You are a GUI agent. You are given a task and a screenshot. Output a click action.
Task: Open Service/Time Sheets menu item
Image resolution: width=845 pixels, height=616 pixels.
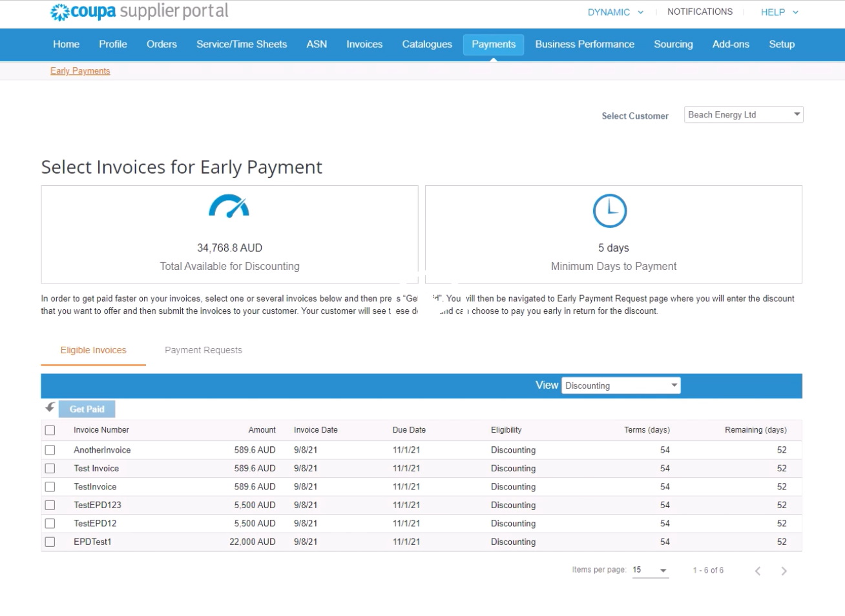pos(242,45)
